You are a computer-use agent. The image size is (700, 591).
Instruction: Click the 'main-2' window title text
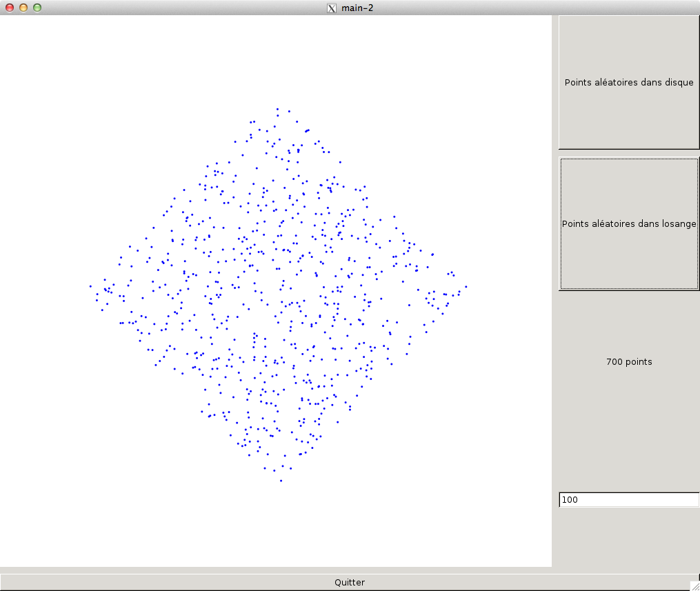pyautogui.click(x=357, y=8)
